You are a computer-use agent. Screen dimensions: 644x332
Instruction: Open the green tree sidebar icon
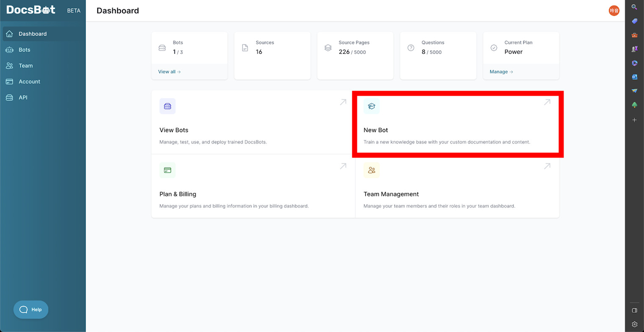point(634,105)
